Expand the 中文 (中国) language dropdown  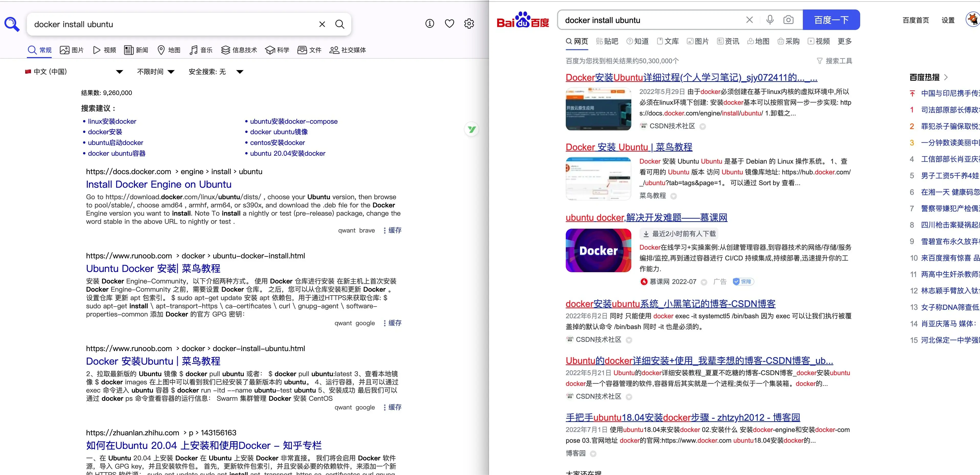point(74,71)
